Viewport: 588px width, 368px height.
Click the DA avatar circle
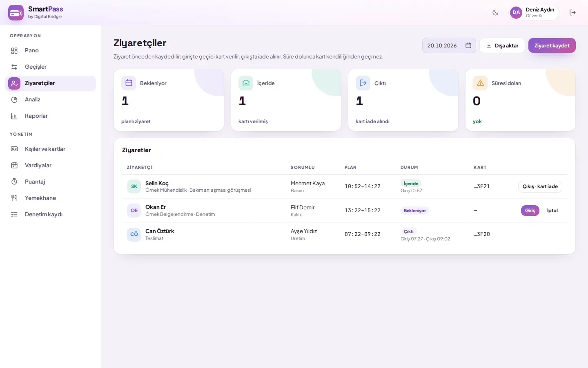516,13
